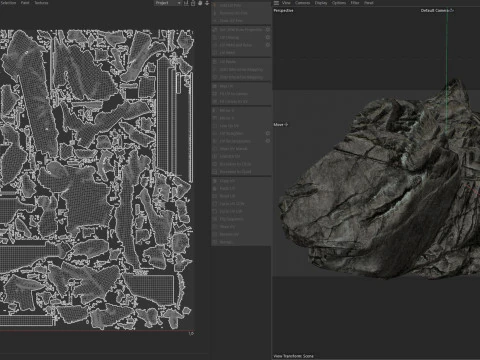Open the viewport hamburger menu icon

click(276, 3)
